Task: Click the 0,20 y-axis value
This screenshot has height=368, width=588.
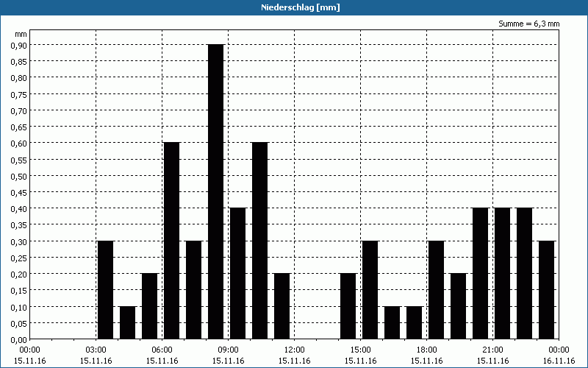Action: tap(19, 274)
